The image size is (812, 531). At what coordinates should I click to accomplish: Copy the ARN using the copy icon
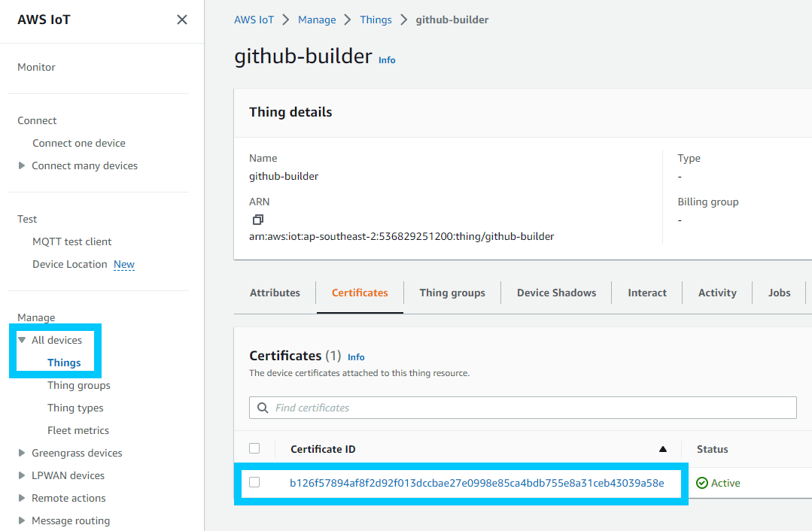coord(257,219)
